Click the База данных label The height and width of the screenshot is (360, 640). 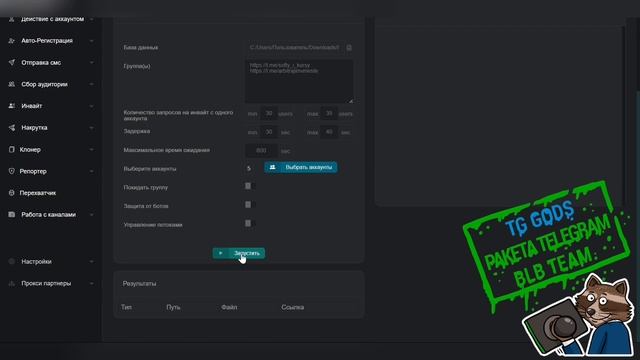140,47
